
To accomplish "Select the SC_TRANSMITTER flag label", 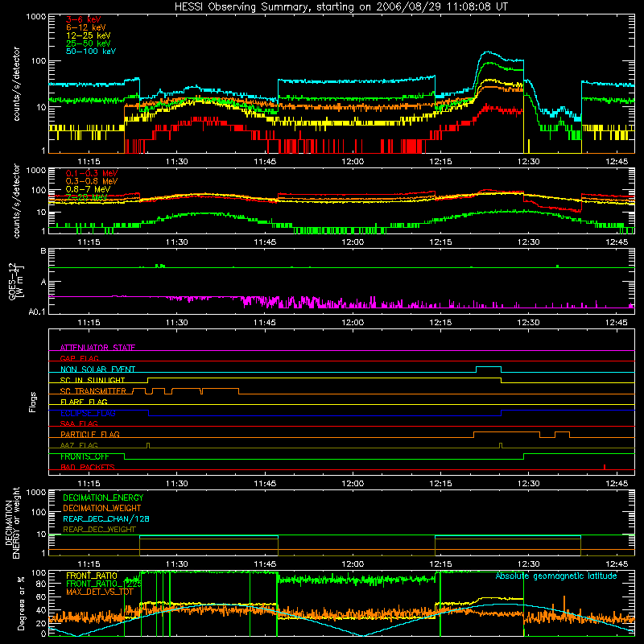I will pos(93,391).
